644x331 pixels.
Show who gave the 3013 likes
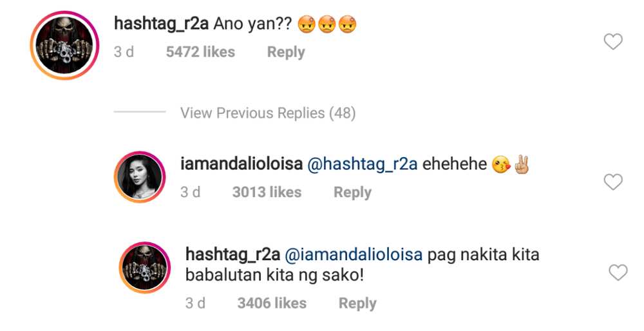pos(267,192)
